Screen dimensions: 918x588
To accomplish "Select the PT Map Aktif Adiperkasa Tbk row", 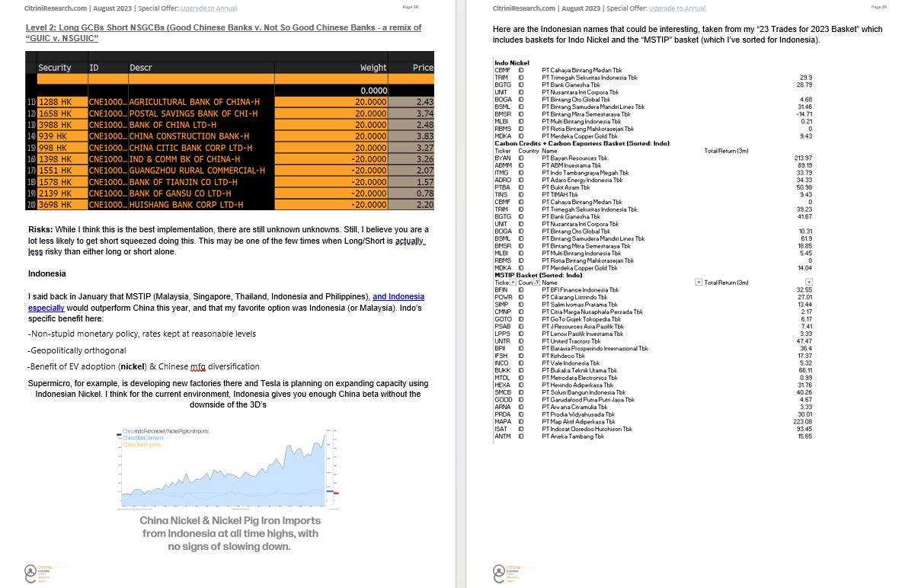I will click(654, 422).
